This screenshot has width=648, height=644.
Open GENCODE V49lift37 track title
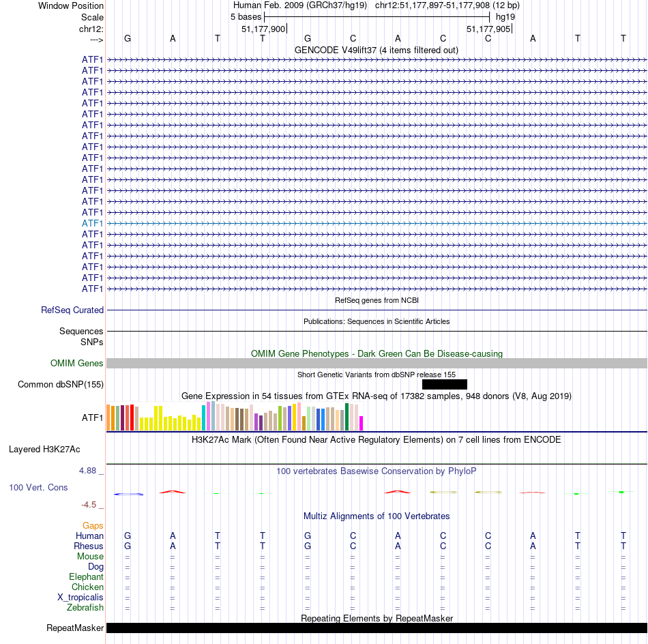pos(377,50)
